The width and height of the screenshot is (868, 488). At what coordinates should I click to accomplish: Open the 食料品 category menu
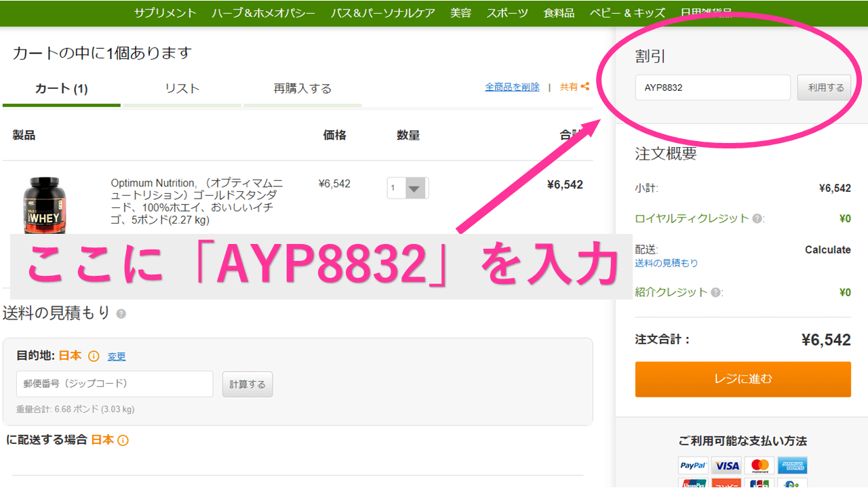pos(559,13)
